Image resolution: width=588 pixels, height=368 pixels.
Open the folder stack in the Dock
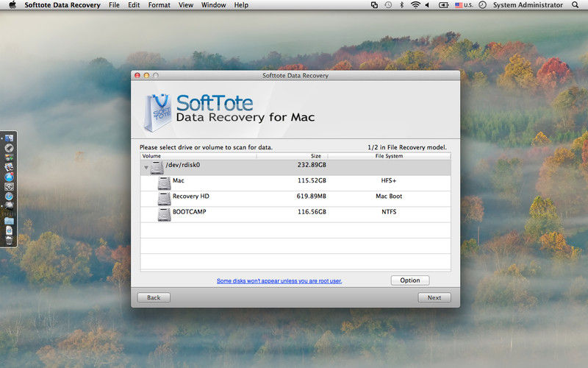coord(9,220)
